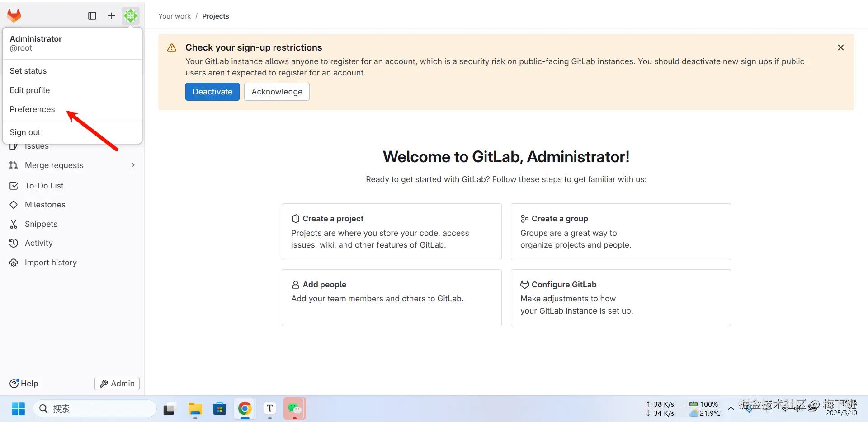Click the green user avatar icon
The image size is (868, 422).
pos(131,16)
